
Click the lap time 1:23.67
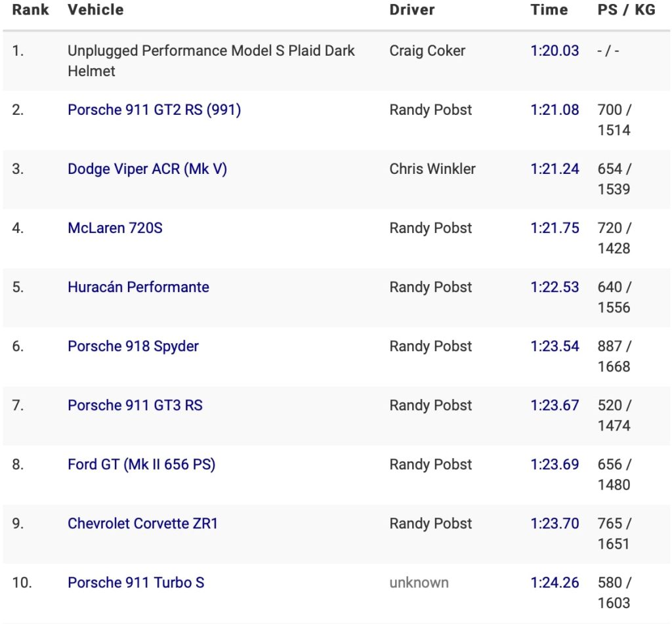pos(555,406)
